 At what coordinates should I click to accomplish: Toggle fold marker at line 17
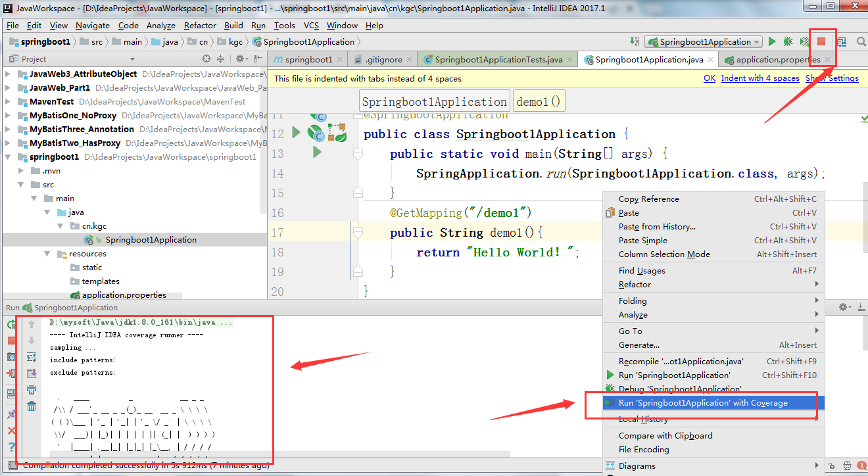tap(358, 232)
